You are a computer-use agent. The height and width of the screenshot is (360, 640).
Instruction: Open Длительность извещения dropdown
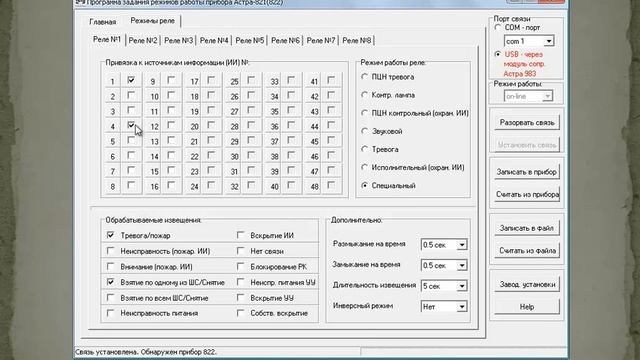(462, 286)
